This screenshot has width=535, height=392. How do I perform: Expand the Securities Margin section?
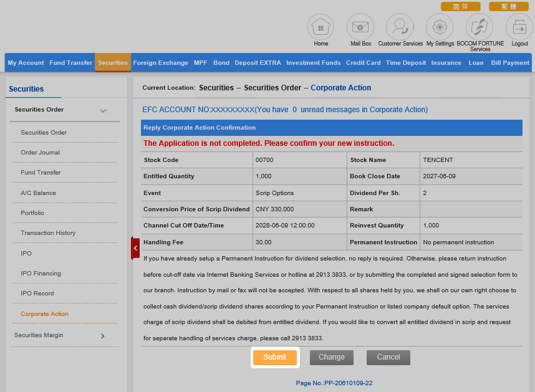103,336
